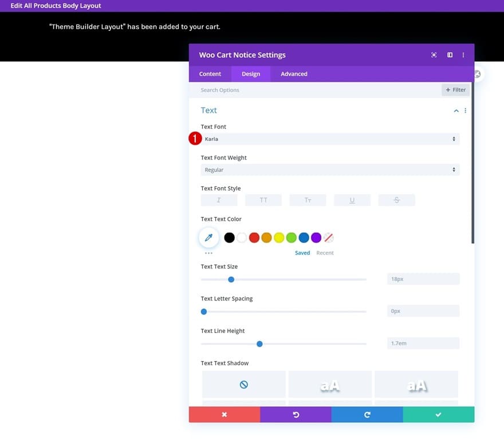Open the Text Font Weight Regular dropdown
Viewport: 504px width, 448px height.
pyautogui.click(x=330, y=169)
